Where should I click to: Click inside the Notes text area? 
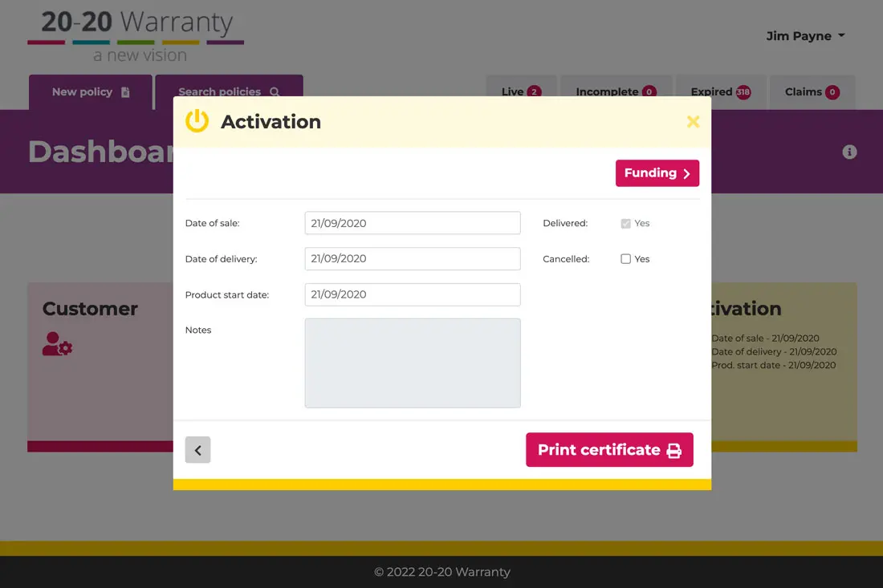tap(413, 363)
